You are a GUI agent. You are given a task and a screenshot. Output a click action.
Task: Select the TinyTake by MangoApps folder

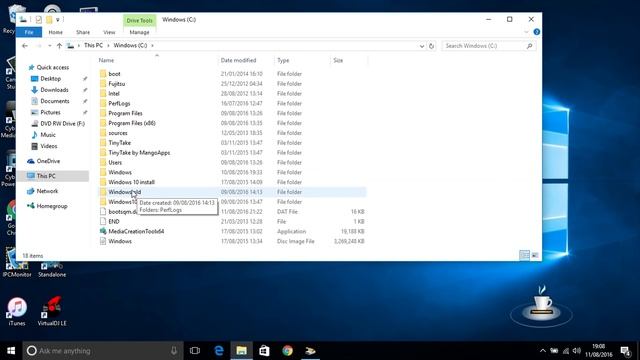pos(139,153)
